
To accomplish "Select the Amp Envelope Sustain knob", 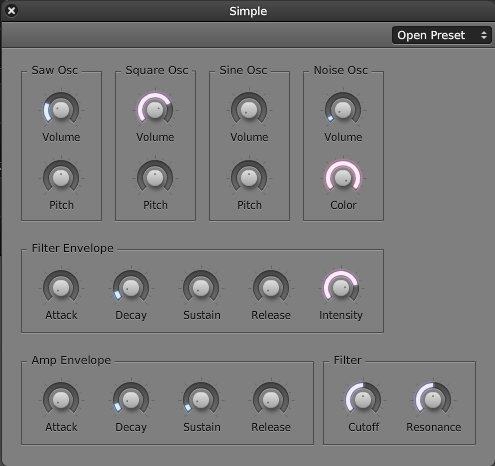I will 201,400.
